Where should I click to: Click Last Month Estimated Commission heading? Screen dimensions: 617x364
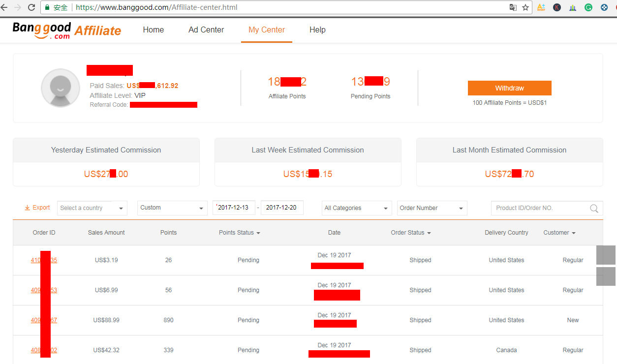pyautogui.click(x=510, y=150)
